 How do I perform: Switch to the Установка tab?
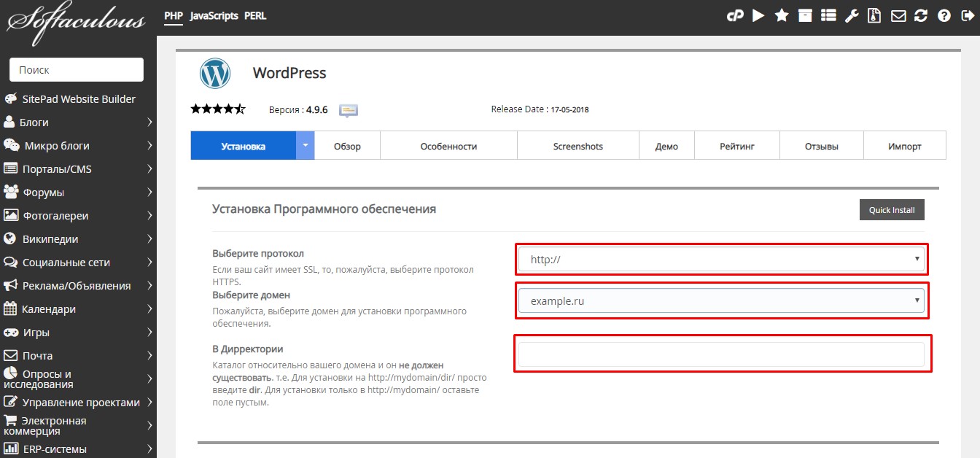point(244,145)
